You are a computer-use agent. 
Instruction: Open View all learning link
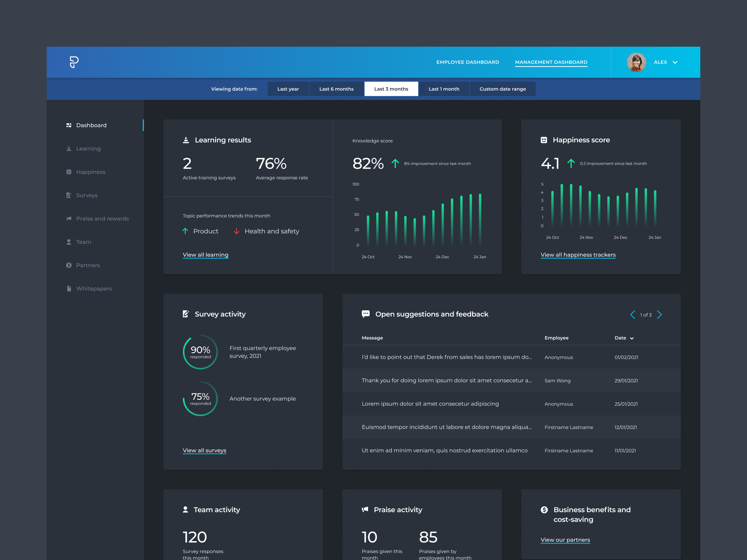pos(205,255)
